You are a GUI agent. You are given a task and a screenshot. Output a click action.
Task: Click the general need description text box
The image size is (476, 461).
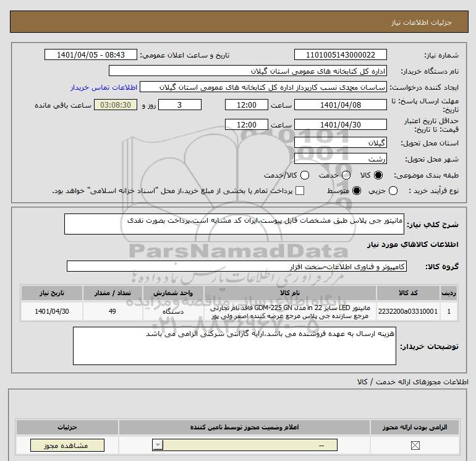tap(234, 224)
